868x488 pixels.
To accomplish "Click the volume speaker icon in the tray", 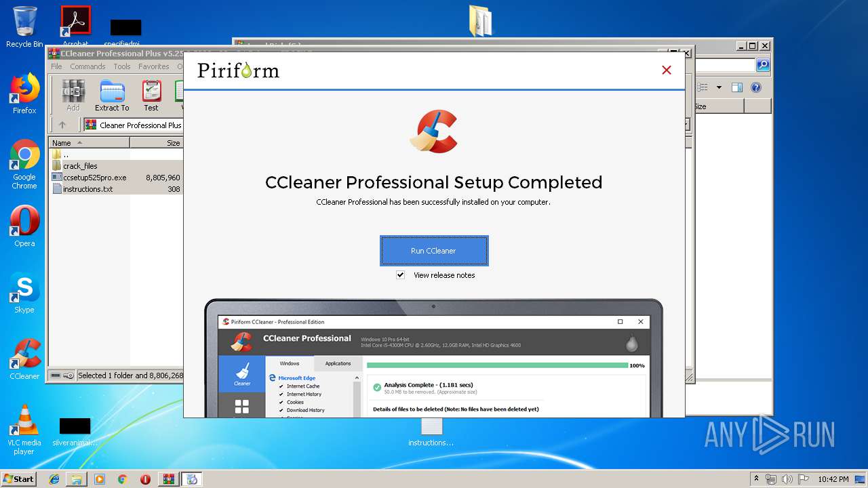I will (787, 479).
